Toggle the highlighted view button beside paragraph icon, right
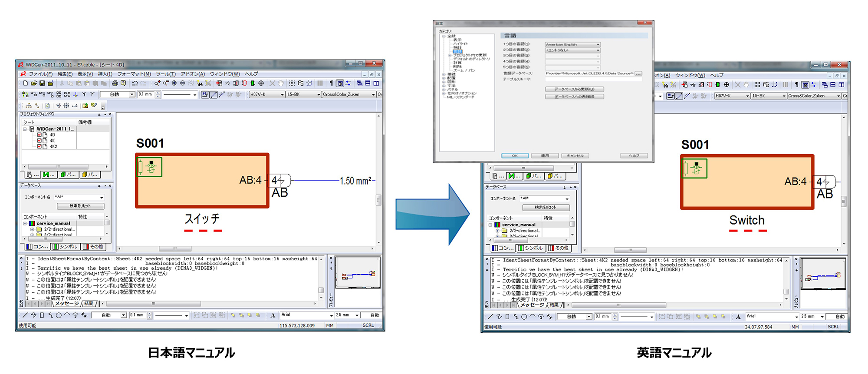The width and height of the screenshot is (868, 374). (x=806, y=85)
